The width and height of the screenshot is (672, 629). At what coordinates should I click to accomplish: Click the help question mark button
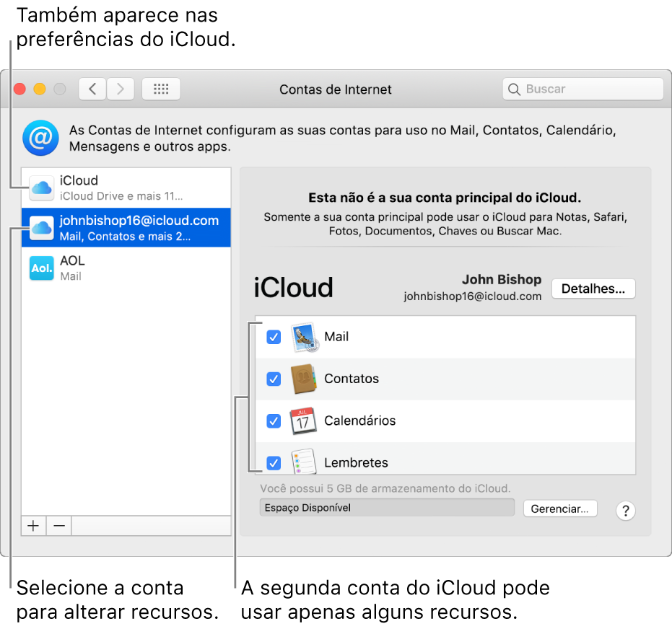coord(625,509)
